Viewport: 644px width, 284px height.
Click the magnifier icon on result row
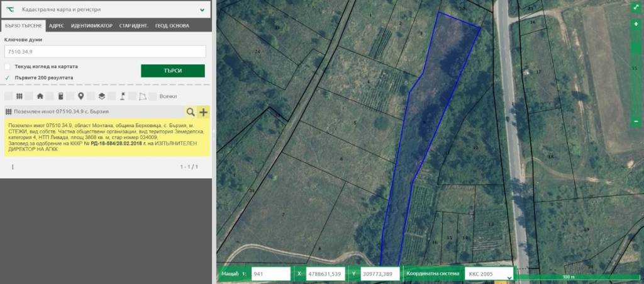(190, 112)
